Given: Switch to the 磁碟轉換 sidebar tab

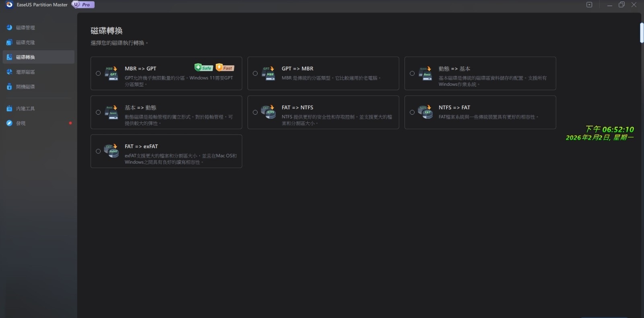Looking at the screenshot, I should (25, 57).
